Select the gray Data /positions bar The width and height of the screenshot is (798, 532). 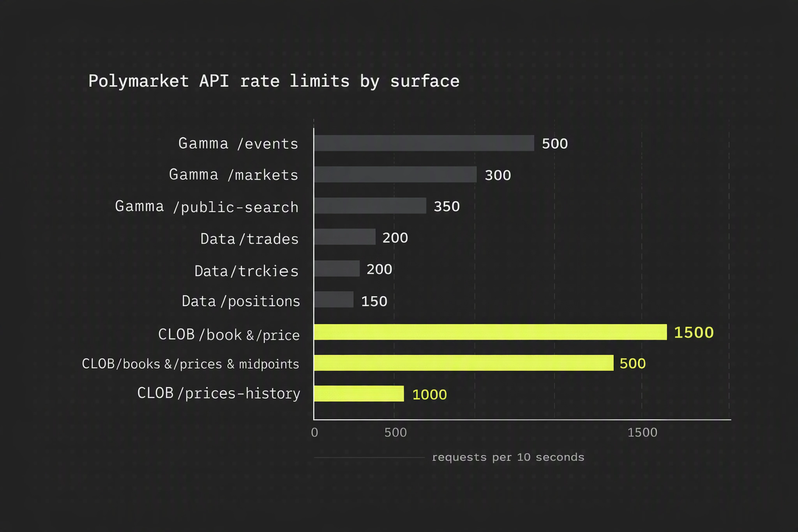coord(334,300)
